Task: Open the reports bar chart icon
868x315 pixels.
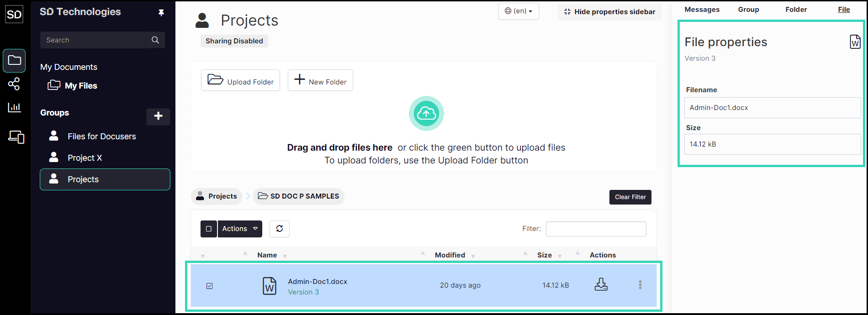Action: (14, 107)
